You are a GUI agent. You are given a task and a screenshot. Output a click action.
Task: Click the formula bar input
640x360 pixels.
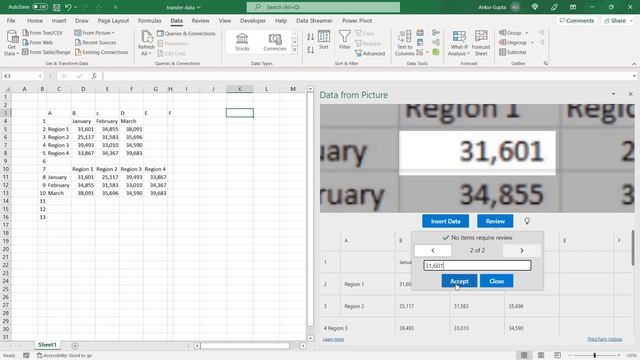pos(367,76)
